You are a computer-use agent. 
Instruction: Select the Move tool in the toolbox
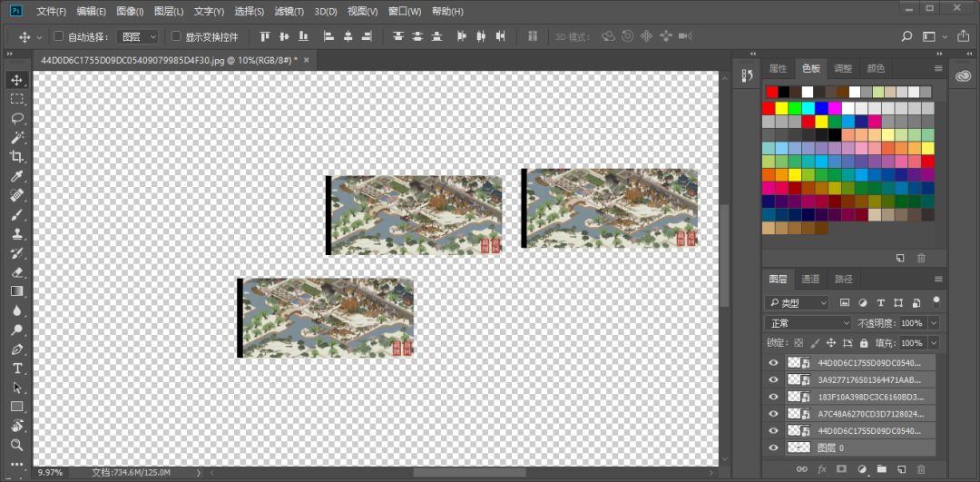[x=17, y=79]
